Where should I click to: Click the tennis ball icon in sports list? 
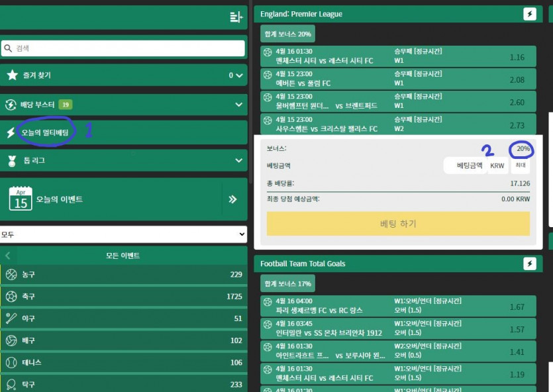11,362
